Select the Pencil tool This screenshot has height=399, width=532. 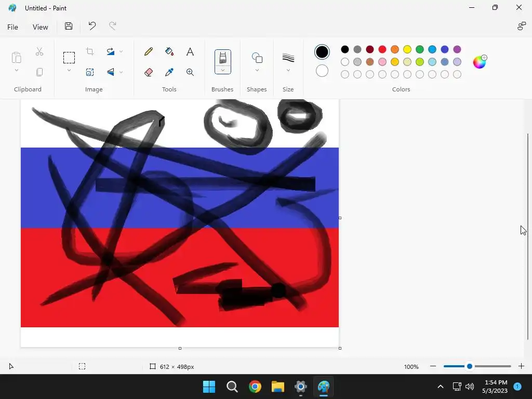pos(148,51)
